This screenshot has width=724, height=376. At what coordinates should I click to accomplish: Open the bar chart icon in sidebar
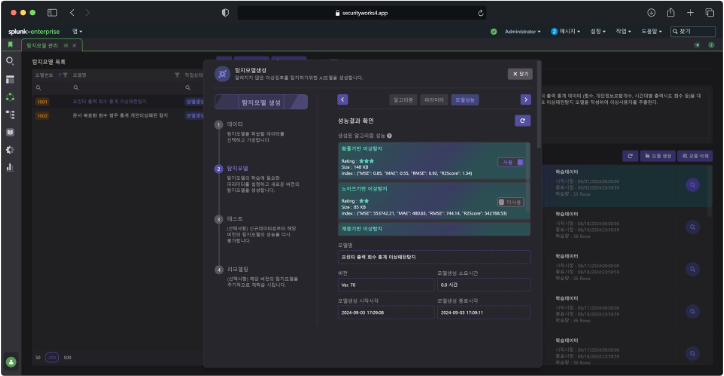coord(10,167)
